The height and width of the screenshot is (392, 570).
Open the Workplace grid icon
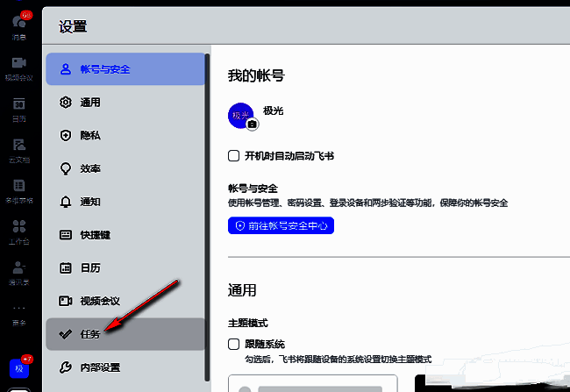point(19,226)
